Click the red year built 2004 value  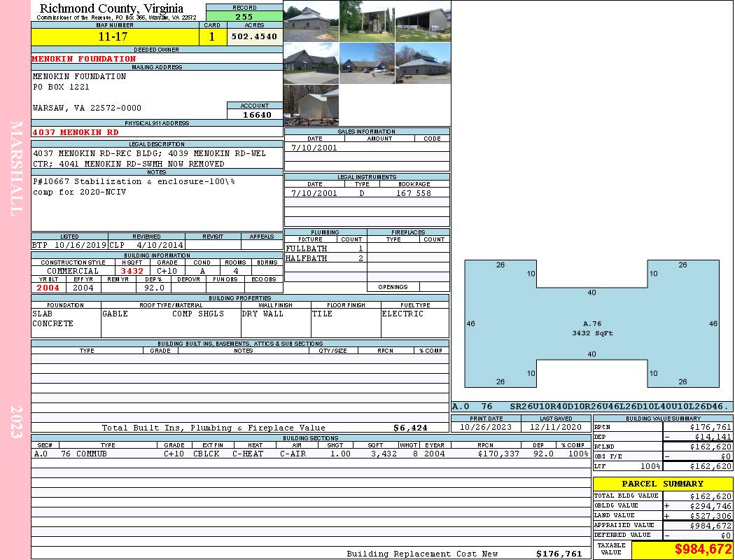point(48,288)
